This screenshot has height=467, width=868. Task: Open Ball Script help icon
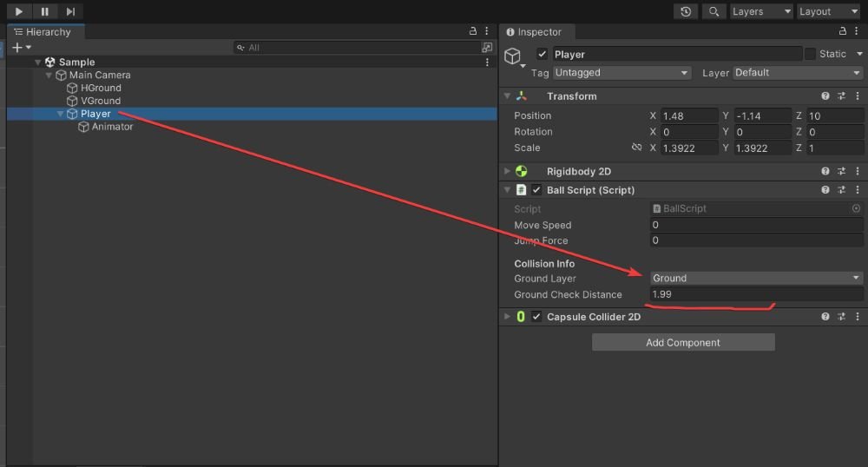tap(825, 190)
